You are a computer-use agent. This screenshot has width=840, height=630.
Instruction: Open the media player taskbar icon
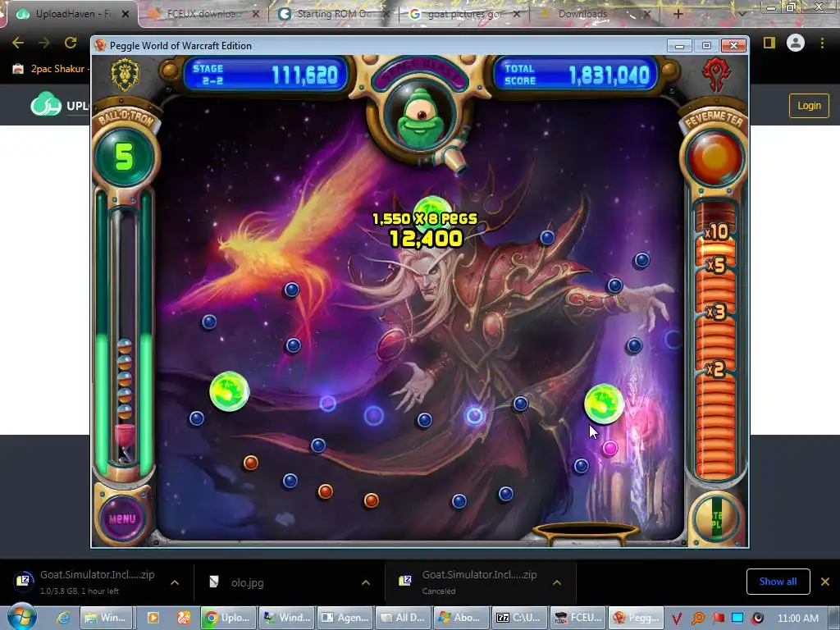[153, 618]
